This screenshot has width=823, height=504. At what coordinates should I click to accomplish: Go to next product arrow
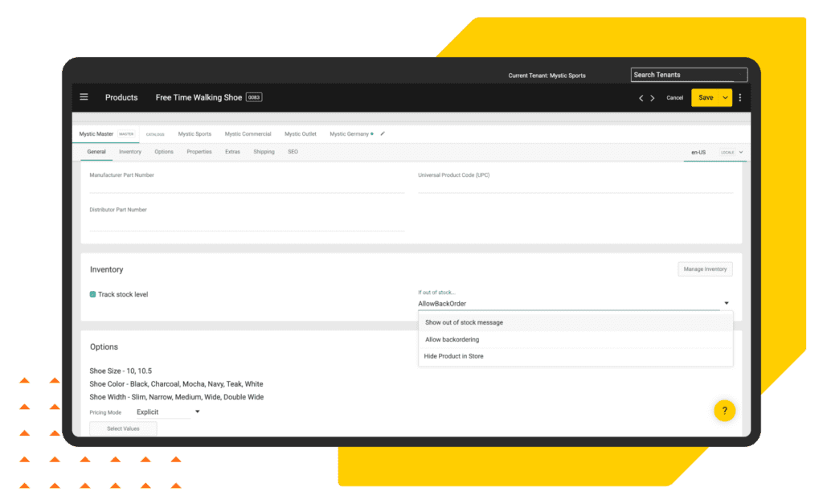(653, 98)
